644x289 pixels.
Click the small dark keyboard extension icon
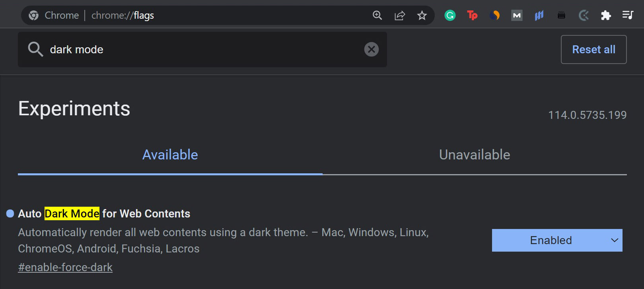click(x=561, y=16)
